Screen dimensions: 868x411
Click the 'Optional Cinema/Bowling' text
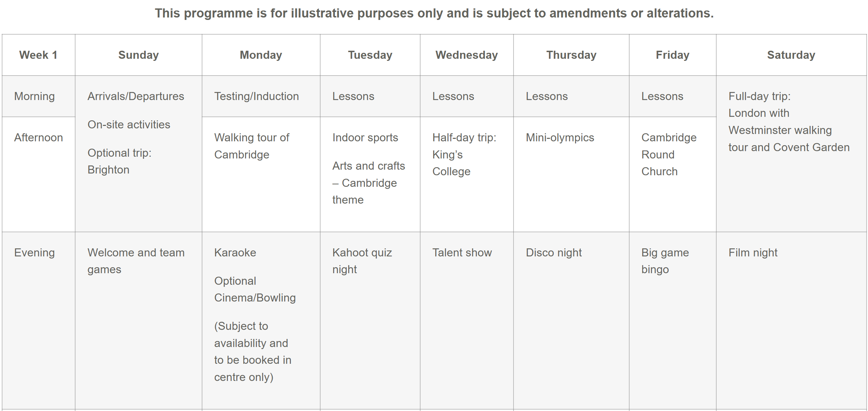click(x=254, y=289)
